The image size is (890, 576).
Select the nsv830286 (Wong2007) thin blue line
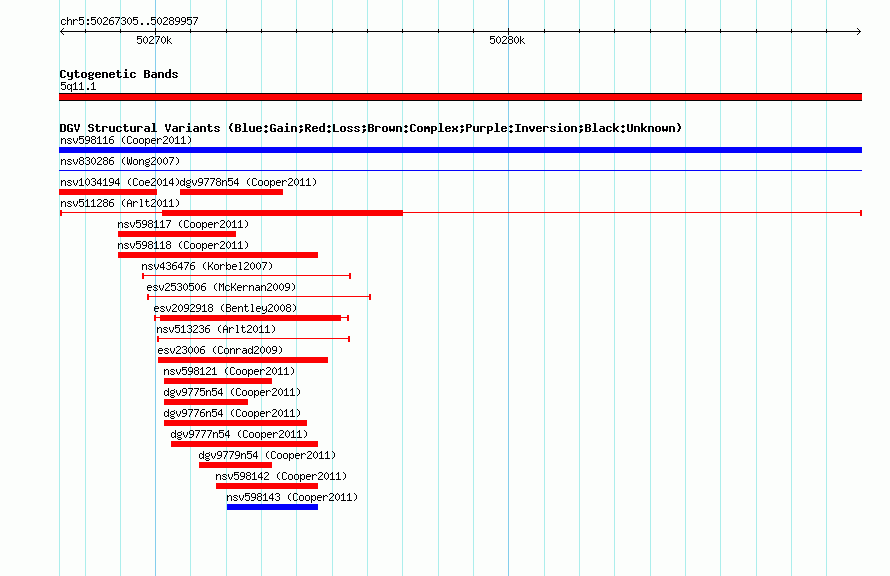click(460, 170)
